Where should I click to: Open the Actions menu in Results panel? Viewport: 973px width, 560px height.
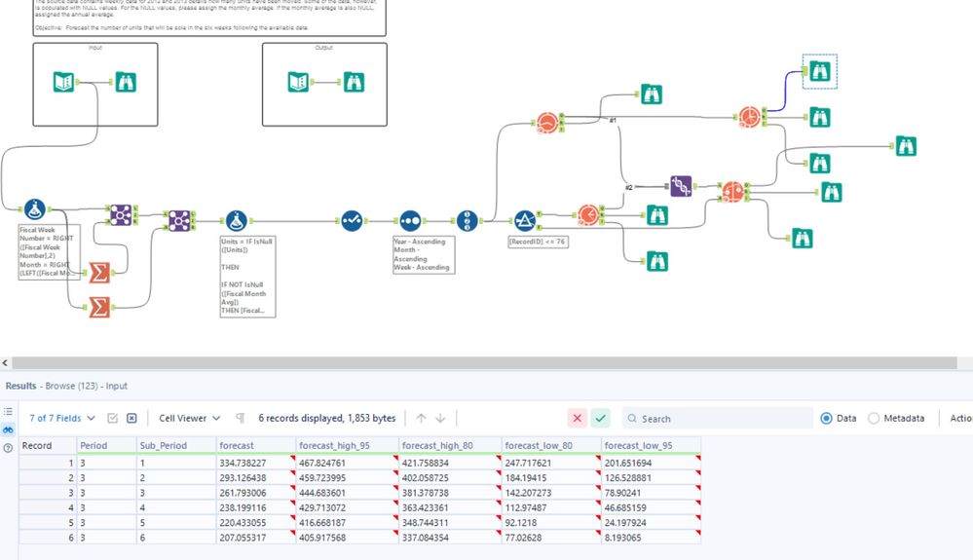(x=960, y=419)
